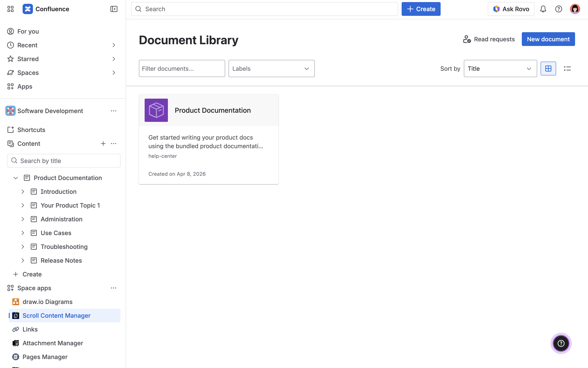Click inside the Filter documents field
588x368 pixels.
coord(182,68)
